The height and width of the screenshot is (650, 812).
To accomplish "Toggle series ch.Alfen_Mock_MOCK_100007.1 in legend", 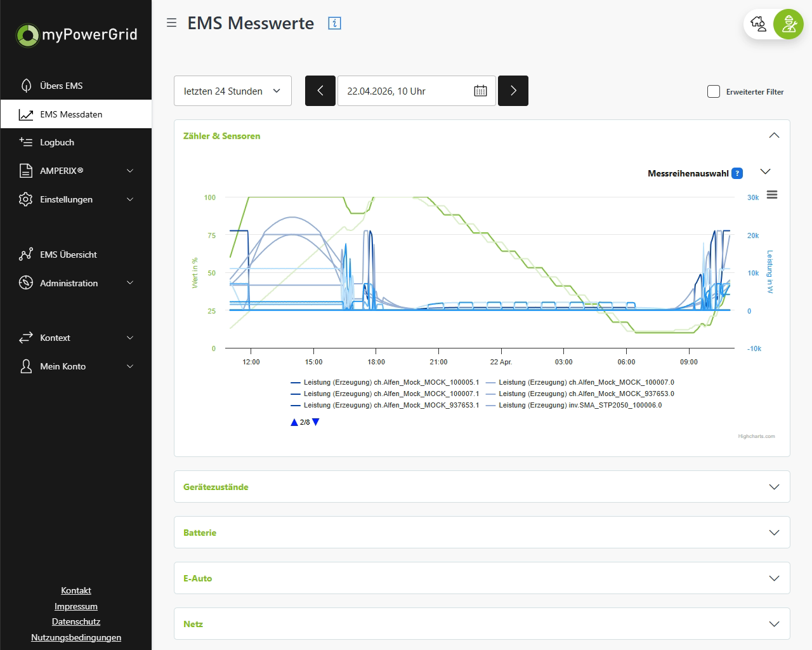I will pos(385,394).
